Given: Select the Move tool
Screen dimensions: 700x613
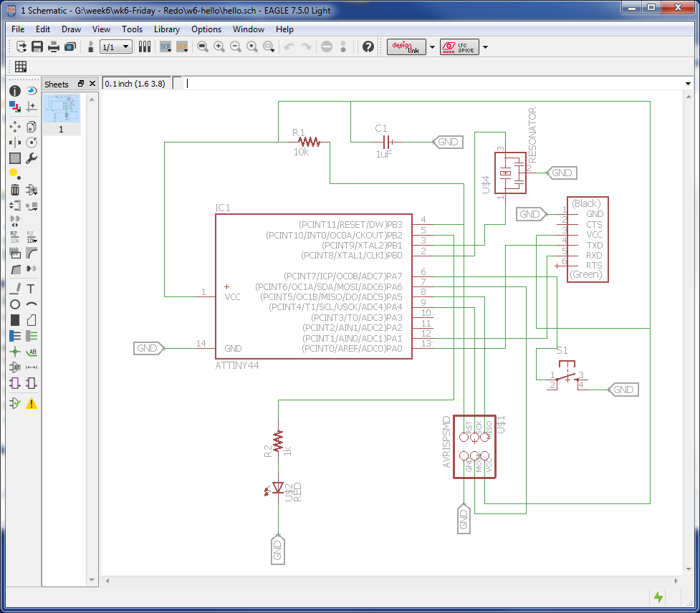Looking at the screenshot, I should 15,127.
